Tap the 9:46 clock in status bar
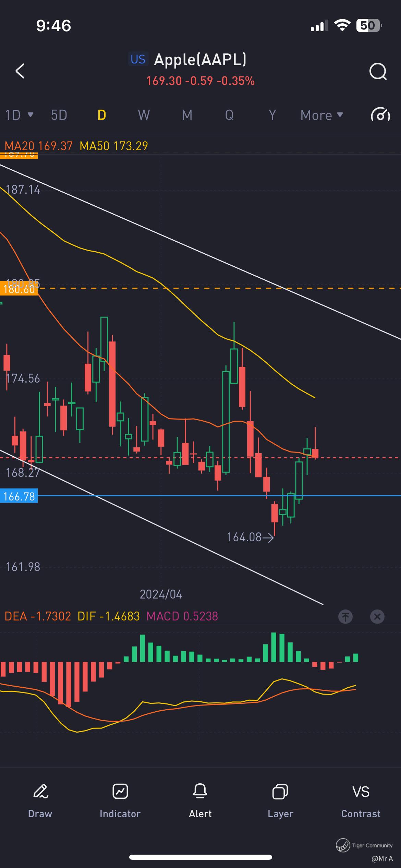Screen dimensions: 401x868 coord(53,26)
